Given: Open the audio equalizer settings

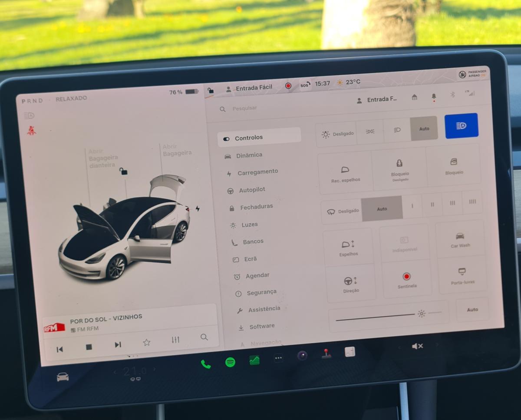Looking at the screenshot, I should tap(175, 340).
